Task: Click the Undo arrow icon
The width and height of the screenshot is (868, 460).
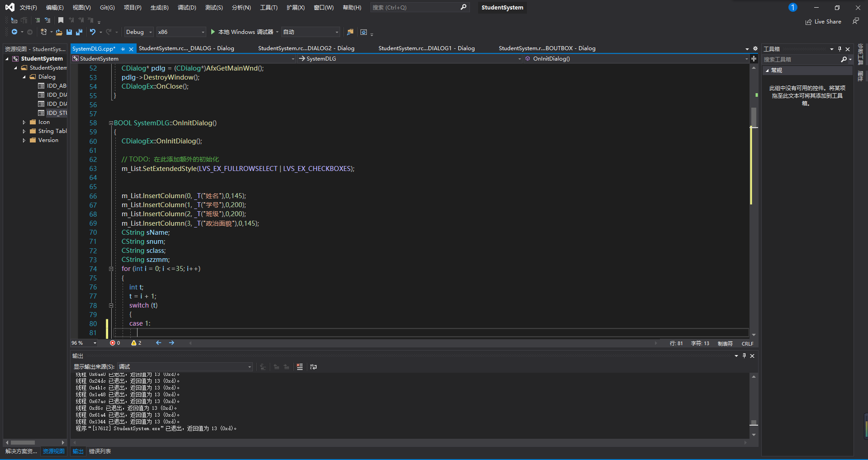Action: [93, 32]
